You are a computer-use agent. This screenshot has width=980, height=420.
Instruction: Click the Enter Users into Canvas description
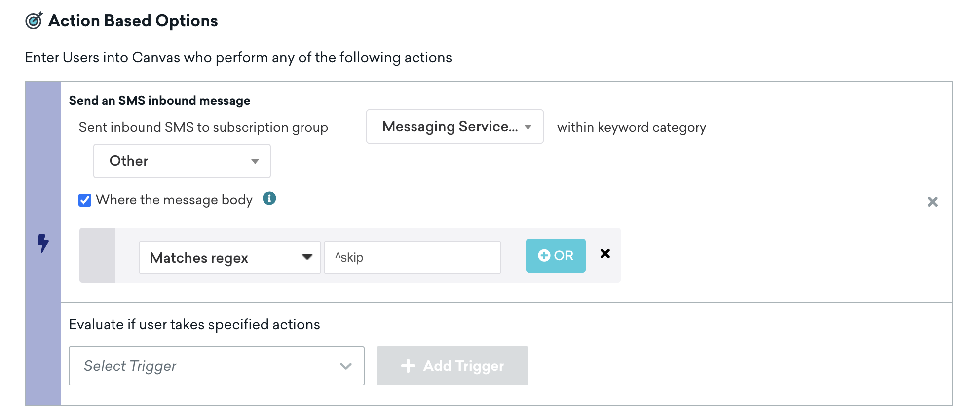coord(238,58)
